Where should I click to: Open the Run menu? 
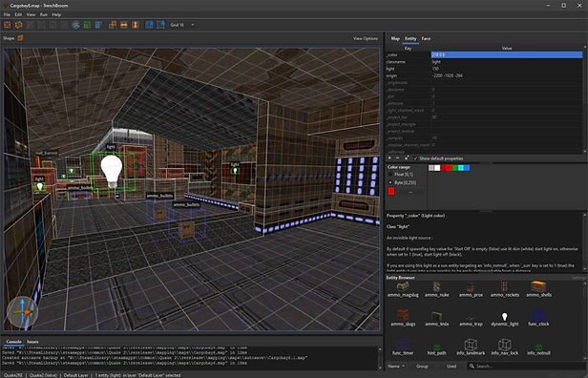click(44, 14)
